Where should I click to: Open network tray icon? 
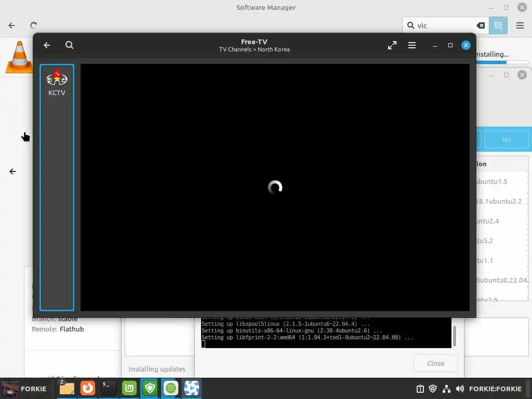pyautogui.click(x=446, y=389)
